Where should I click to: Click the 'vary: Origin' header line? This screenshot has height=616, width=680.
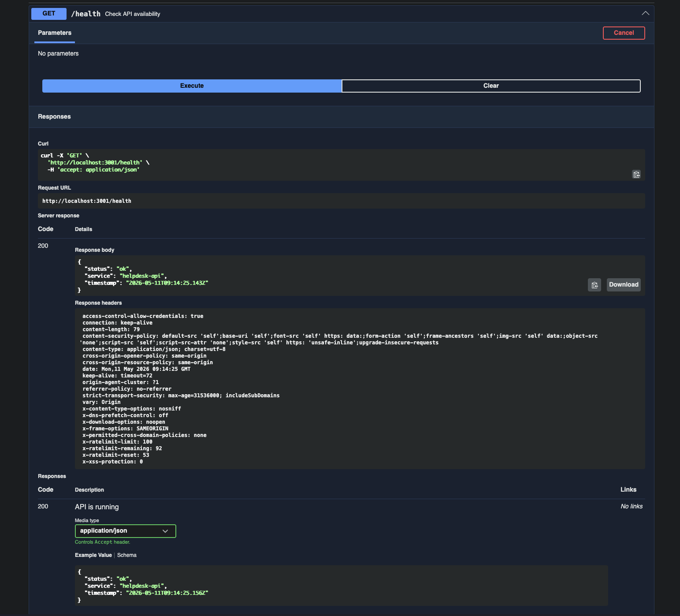point(101,402)
